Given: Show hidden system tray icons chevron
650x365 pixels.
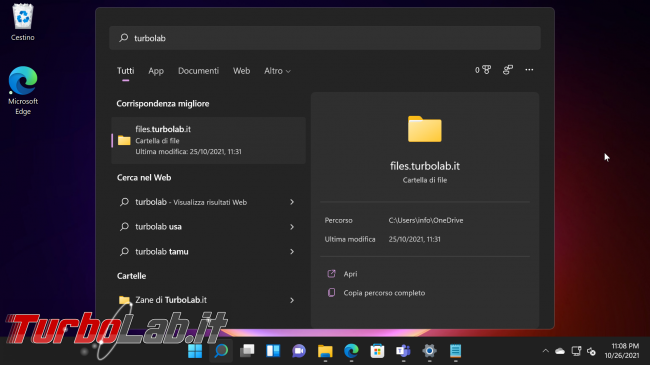Looking at the screenshot, I should pyautogui.click(x=546, y=351).
